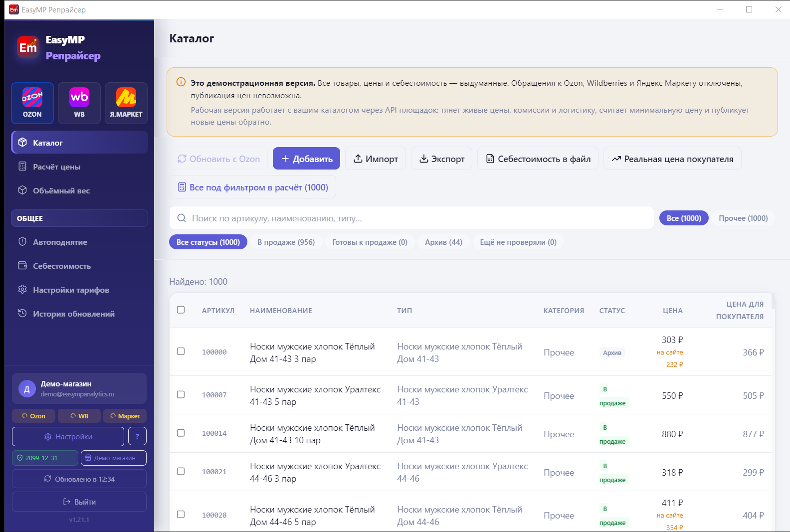This screenshot has height=532, width=790.
Task: Go to Объёмный вес section
Action: [x=80, y=190]
